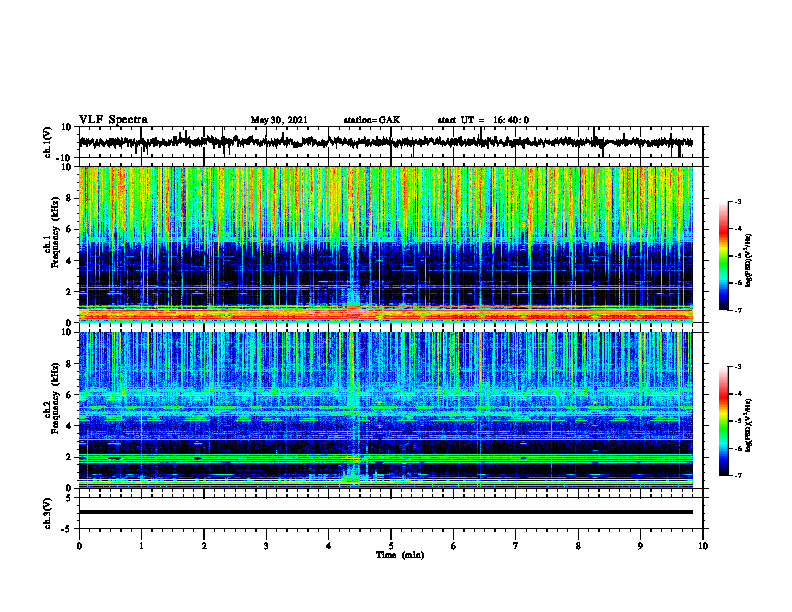Click time axis tick label "3"
Viewport: 792px width, 612px height.
(x=266, y=546)
